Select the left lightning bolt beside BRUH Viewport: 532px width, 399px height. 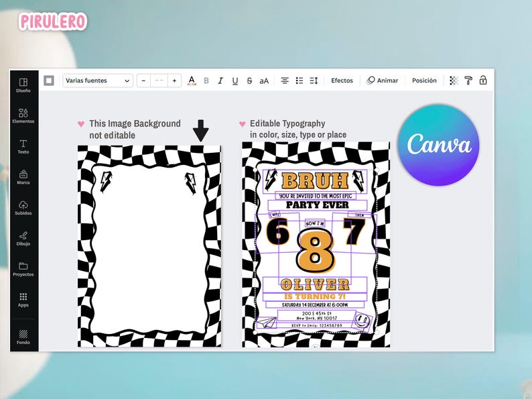[271, 179]
